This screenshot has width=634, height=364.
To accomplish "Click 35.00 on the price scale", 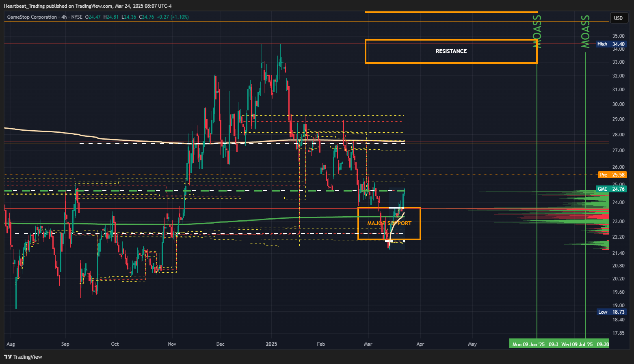I will (x=619, y=36).
